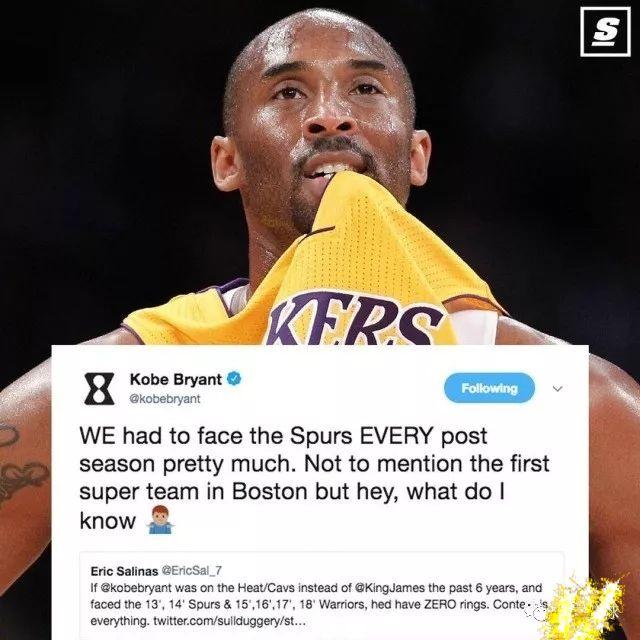Toggle the blue Following button
This screenshot has width=640, height=640.
489,388
